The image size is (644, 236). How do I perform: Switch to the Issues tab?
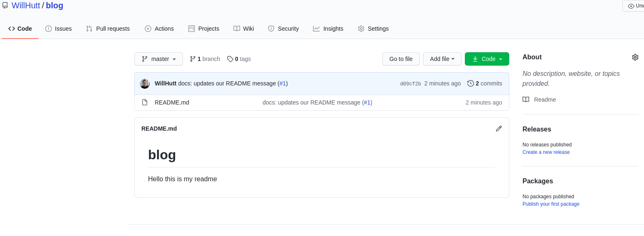(58, 29)
